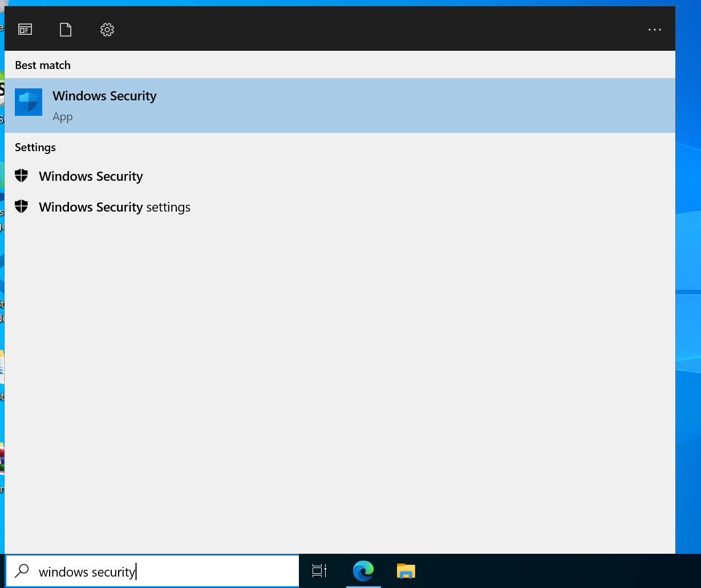Click the 'App' label under Windows Security
701x588 pixels.
63,117
